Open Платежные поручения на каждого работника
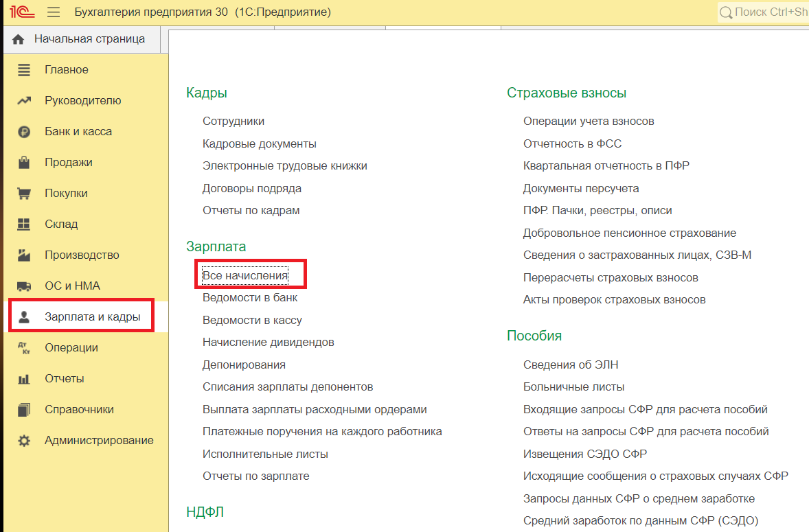Viewport: 809px width, 532px height. pyautogui.click(x=322, y=432)
